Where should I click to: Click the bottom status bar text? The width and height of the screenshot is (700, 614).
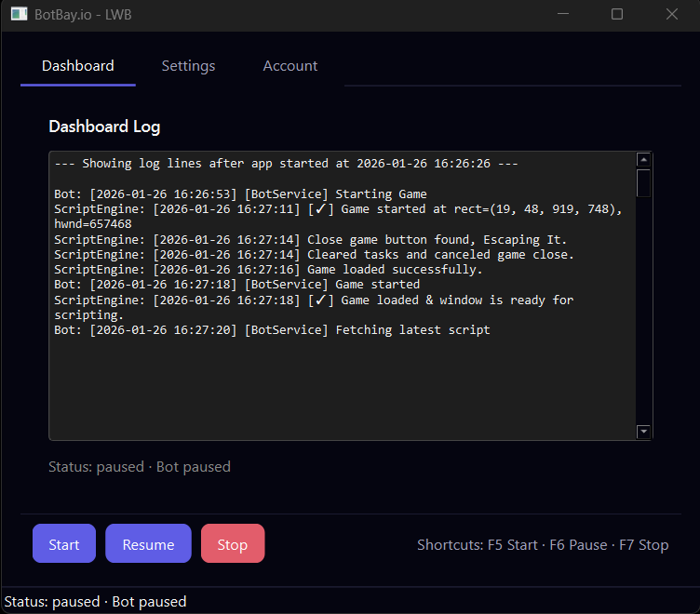pyautogui.click(x=95, y=602)
